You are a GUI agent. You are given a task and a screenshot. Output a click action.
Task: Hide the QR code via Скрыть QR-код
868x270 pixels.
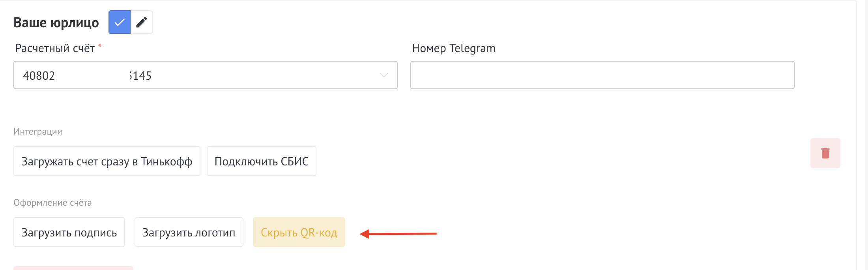299,232
